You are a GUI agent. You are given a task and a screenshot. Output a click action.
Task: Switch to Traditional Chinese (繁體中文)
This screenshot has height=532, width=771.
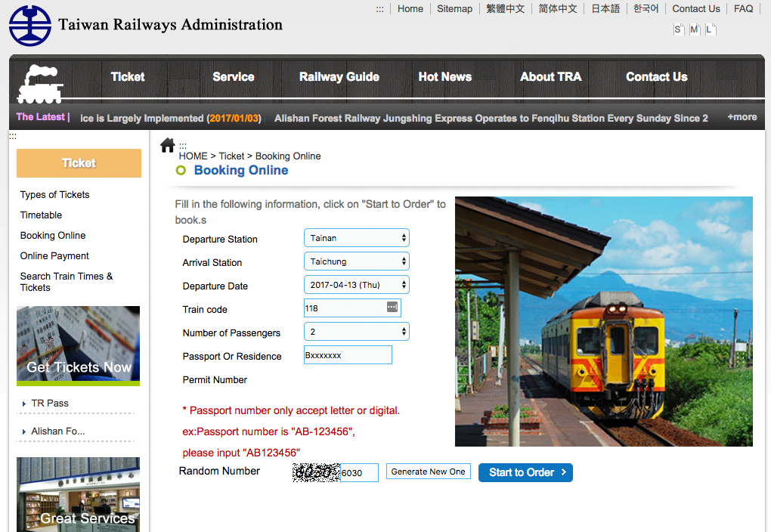506,9
